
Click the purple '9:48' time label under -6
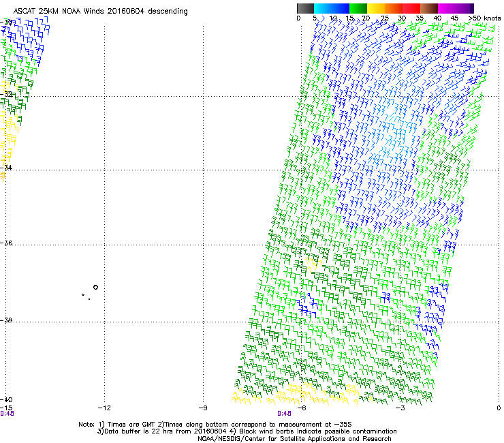tap(284, 414)
